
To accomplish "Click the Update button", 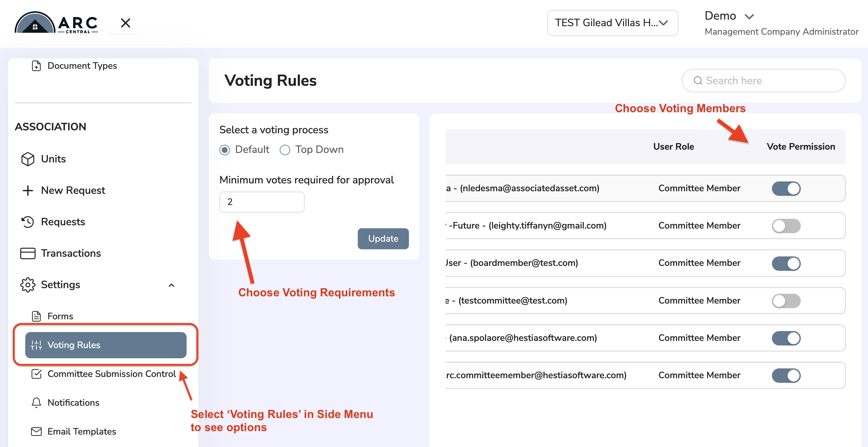I will coord(383,239).
